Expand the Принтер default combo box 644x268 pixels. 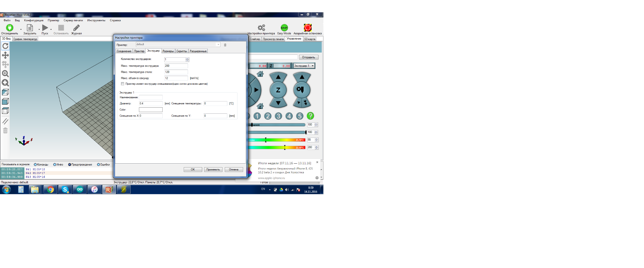[x=218, y=45]
